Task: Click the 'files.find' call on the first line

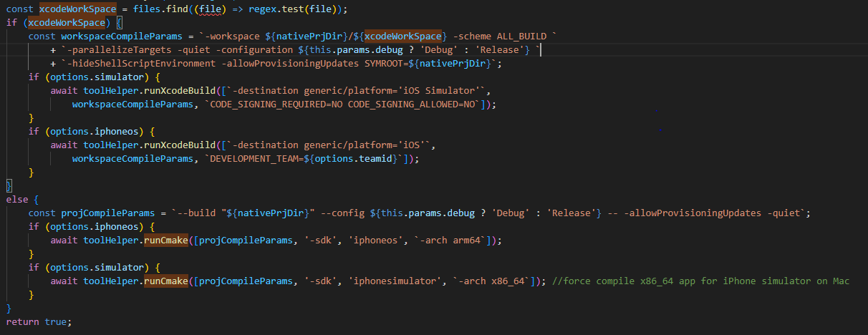Action: pyautogui.click(x=160, y=9)
